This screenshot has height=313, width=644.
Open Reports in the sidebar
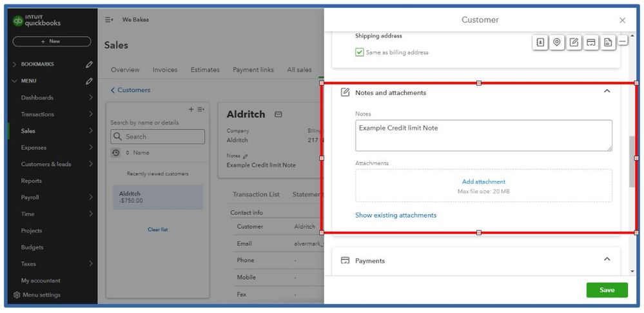coord(32,181)
